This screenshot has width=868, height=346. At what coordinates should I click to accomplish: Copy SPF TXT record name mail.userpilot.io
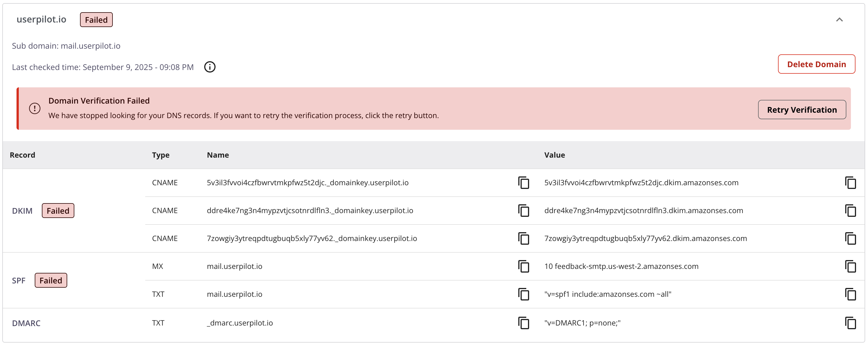coord(523,294)
